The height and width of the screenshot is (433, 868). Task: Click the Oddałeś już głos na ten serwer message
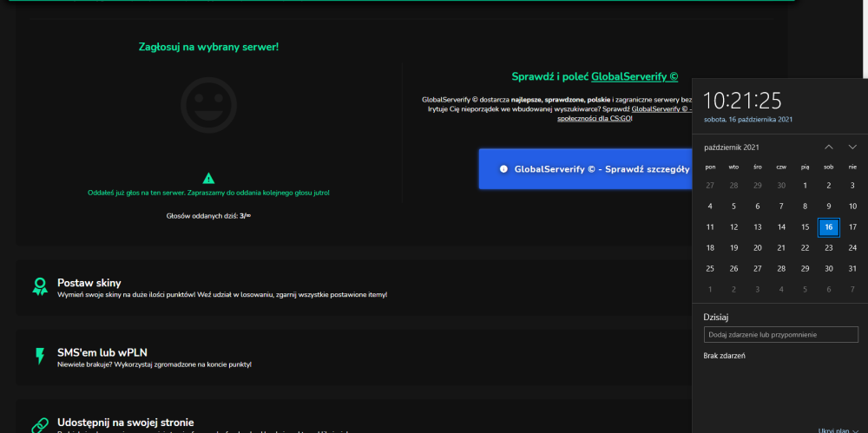(x=208, y=193)
